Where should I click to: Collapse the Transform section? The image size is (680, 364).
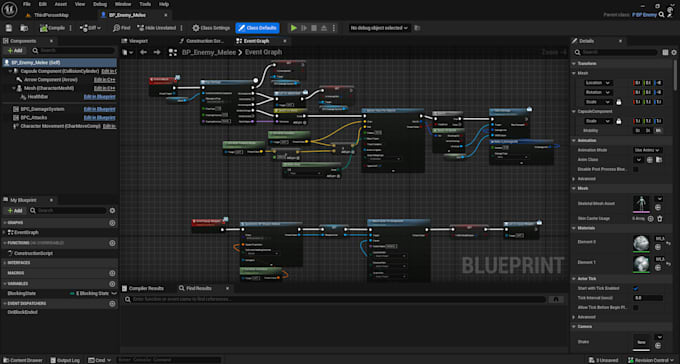coord(574,63)
